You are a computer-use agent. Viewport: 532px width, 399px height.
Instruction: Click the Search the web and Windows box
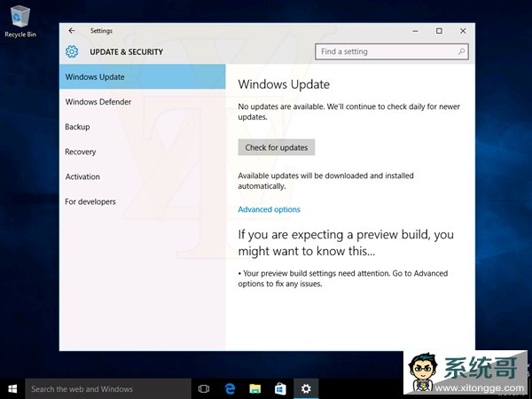pyautogui.click(x=108, y=389)
